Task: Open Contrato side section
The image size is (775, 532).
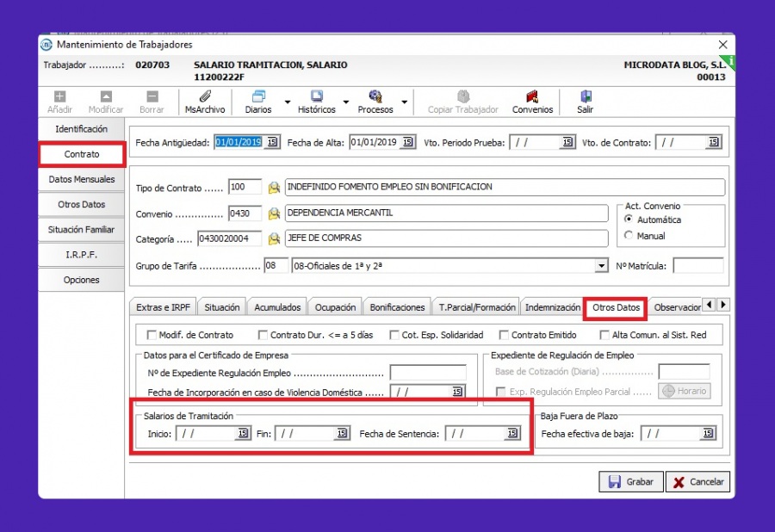Action: [82, 154]
